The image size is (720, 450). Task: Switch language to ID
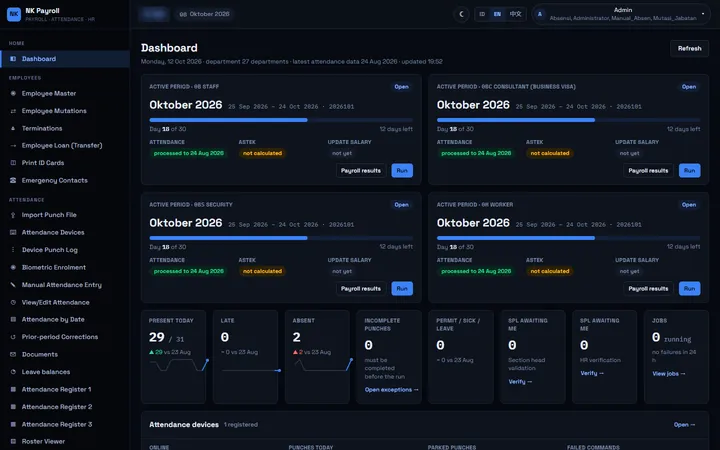pos(482,14)
